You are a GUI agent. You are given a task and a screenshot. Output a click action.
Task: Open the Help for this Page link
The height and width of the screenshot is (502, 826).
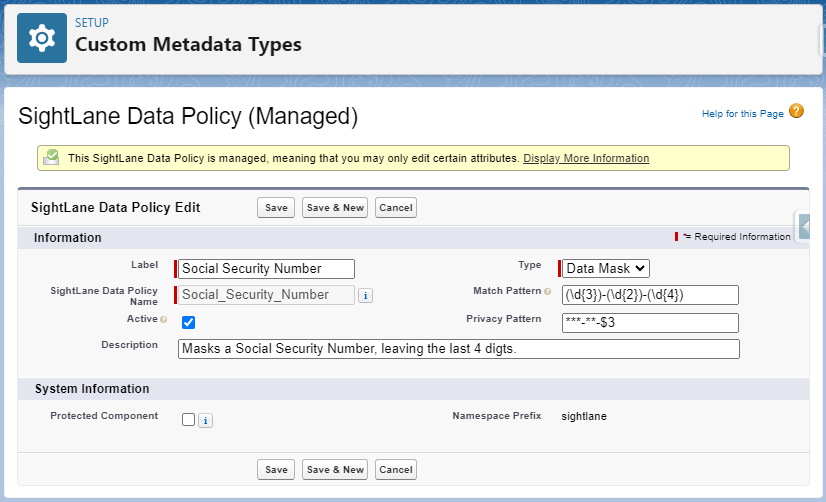[743, 113]
